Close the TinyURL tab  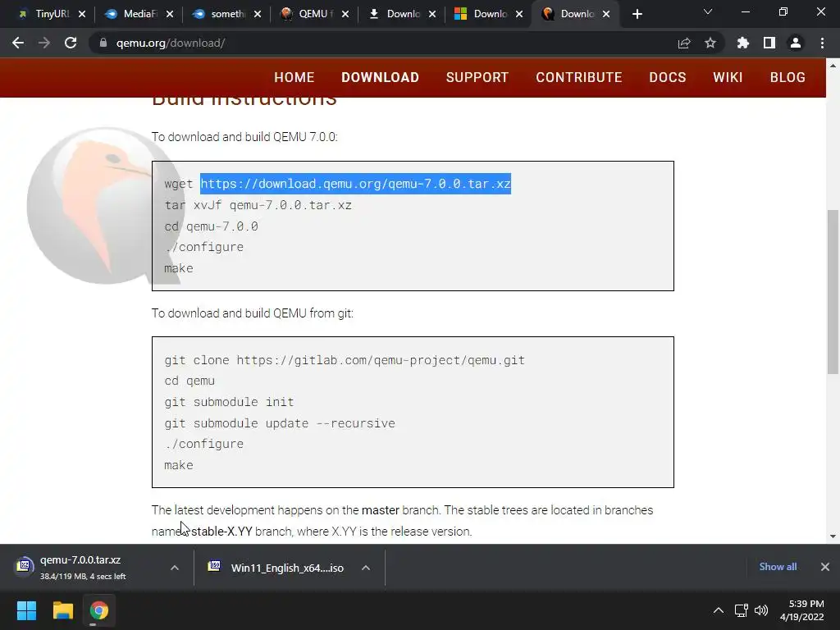click(x=82, y=14)
